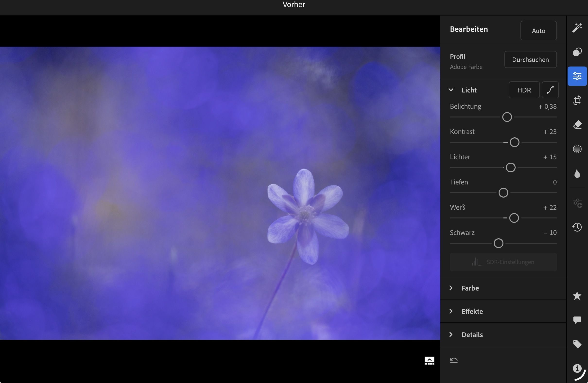Image resolution: width=588 pixels, height=383 pixels.
Task: Open the keywords tag icon
Action: click(577, 344)
